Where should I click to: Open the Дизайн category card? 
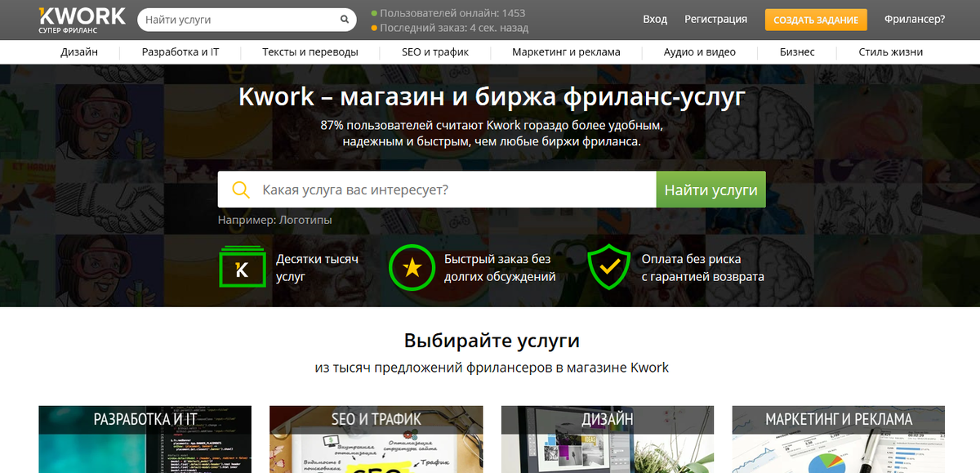607,439
